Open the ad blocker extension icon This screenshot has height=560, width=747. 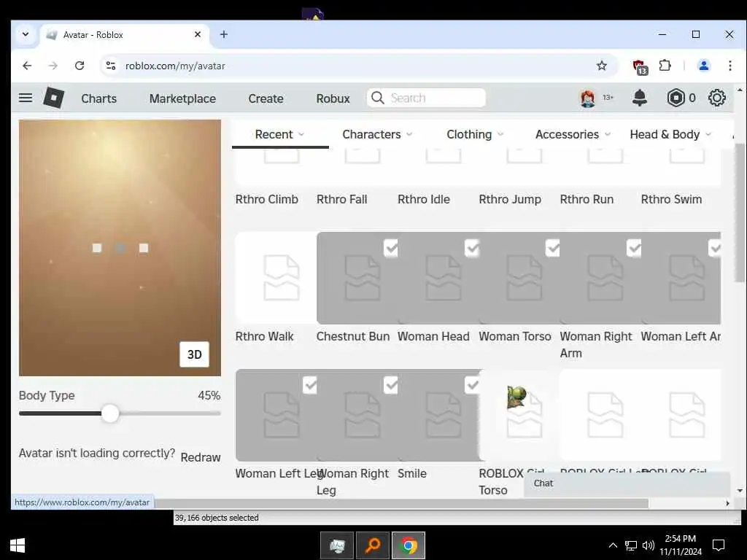tap(640, 66)
